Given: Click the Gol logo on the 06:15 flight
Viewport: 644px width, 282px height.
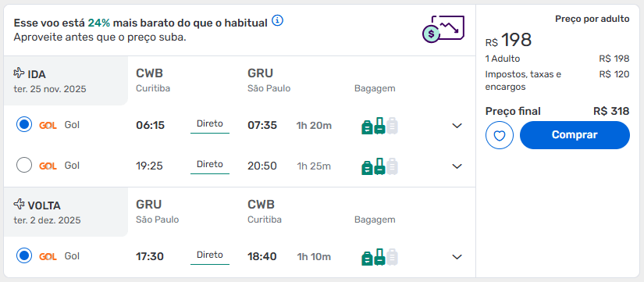Looking at the screenshot, I should (48, 125).
